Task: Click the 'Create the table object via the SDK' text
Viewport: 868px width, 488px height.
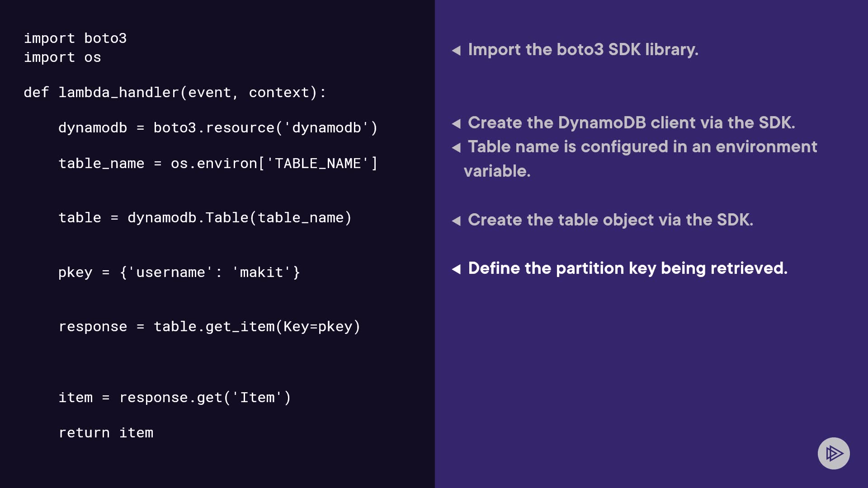Action: pyautogui.click(x=610, y=220)
